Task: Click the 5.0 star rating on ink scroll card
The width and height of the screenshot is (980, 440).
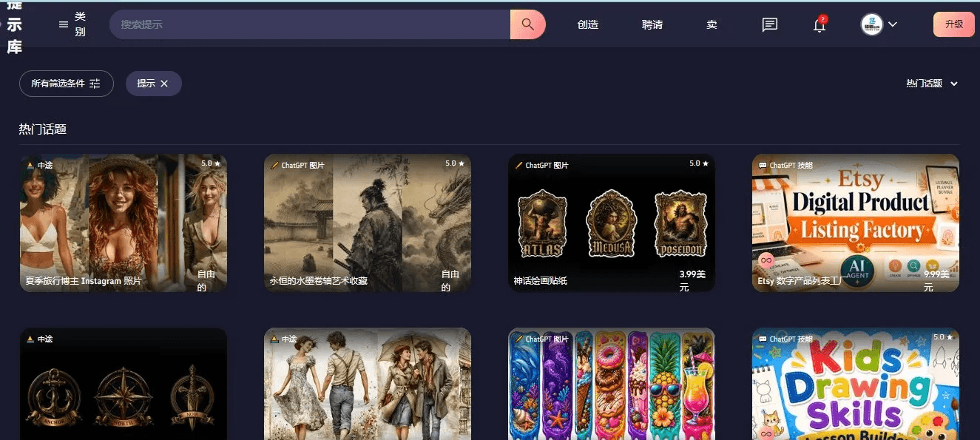Action: coord(455,163)
